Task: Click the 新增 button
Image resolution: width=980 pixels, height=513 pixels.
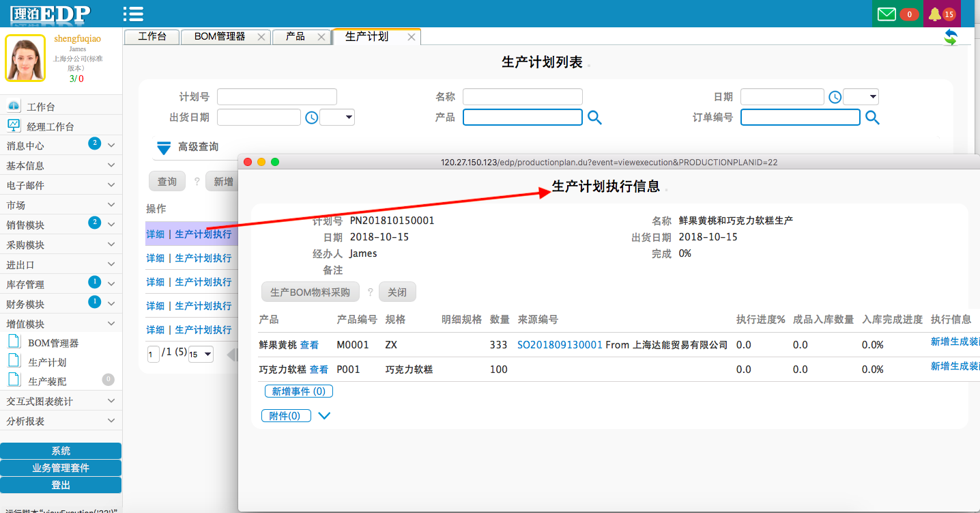Action: 222,181
